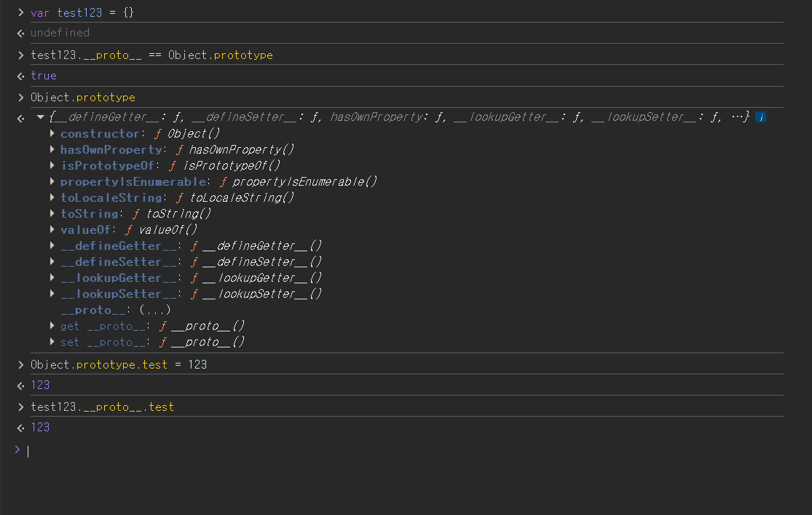Screen dimensions: 812x515
Task: Expand the __defineGetter__ entry
Action: point(52,246)
